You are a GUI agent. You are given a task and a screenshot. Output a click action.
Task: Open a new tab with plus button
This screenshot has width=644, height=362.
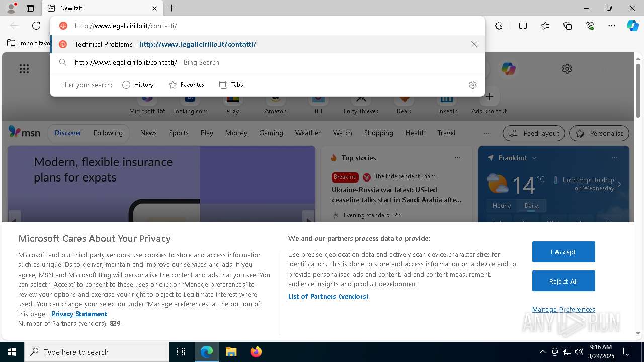[172, 8]
